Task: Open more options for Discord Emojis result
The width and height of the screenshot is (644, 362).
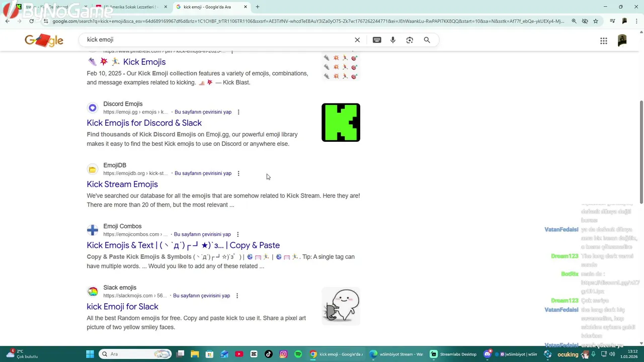Action: (x=238, y=112)
